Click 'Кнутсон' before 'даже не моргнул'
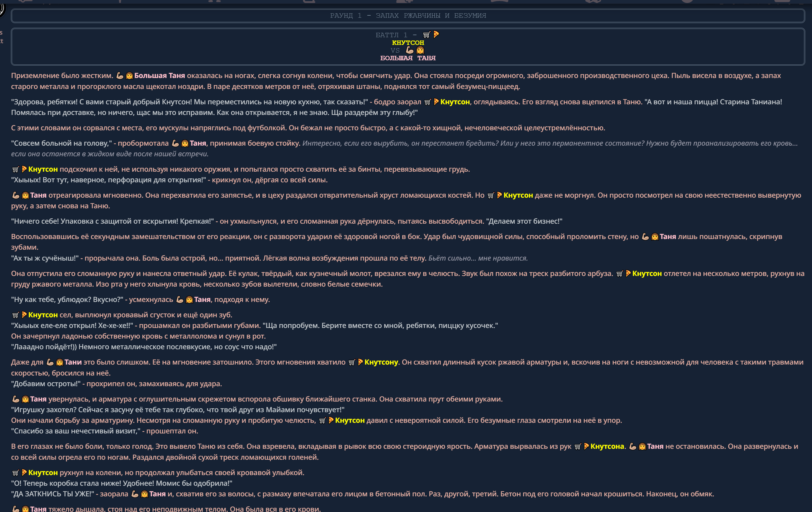 pos(518,195)
